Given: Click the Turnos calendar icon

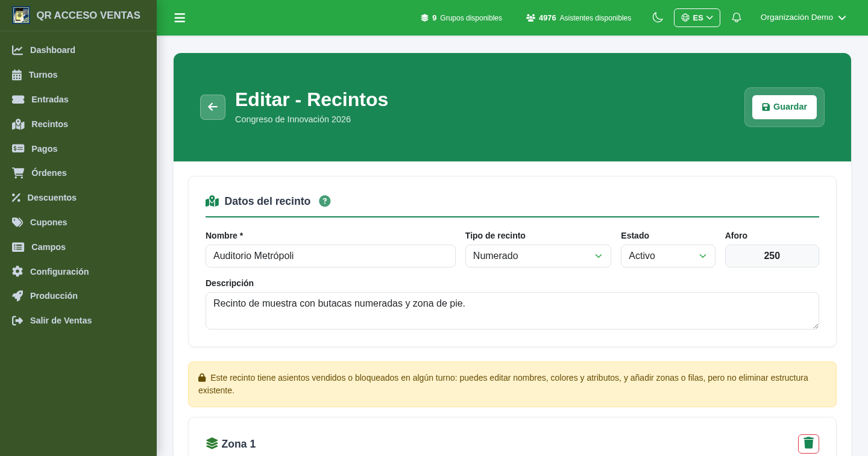Looking at the screenshot, I should point(17,75).
